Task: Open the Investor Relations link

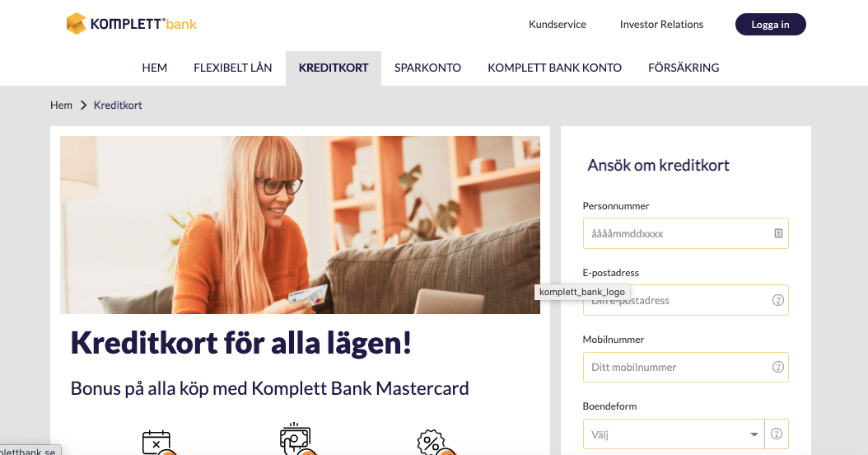Action: pos(661,25)
